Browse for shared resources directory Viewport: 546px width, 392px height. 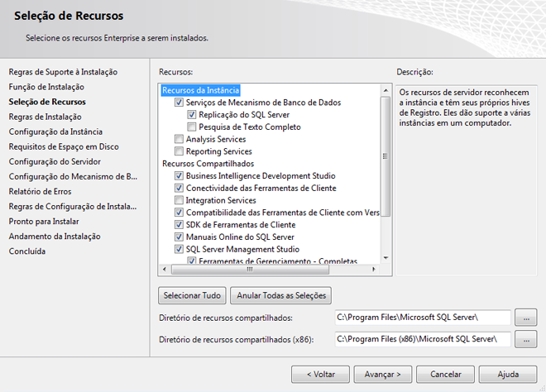pyautogui.click(x=526, y=318)
